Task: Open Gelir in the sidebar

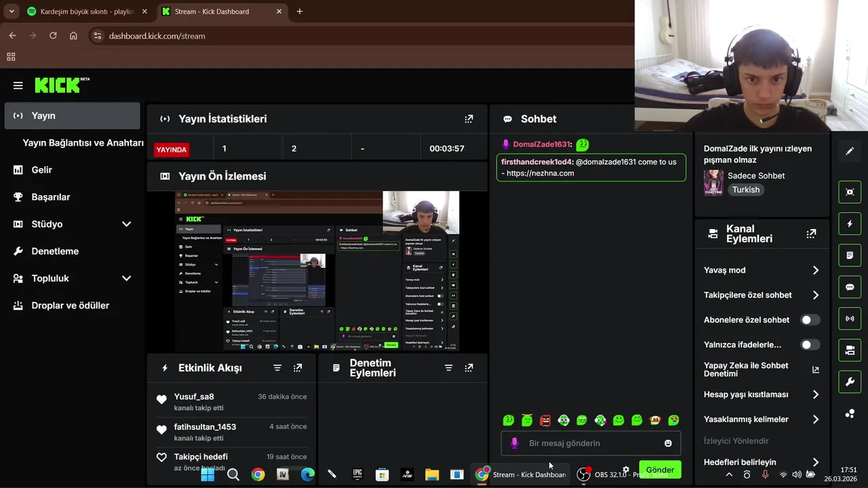Action: (x=72, y=170)
